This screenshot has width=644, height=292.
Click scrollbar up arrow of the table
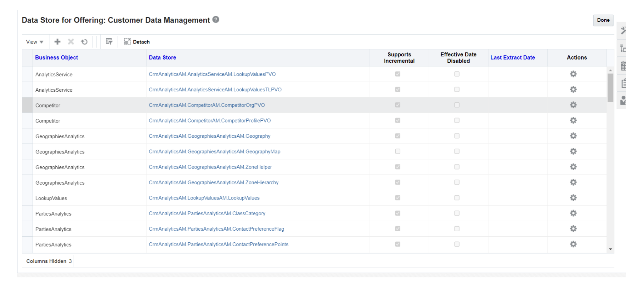tap(610, 70)
